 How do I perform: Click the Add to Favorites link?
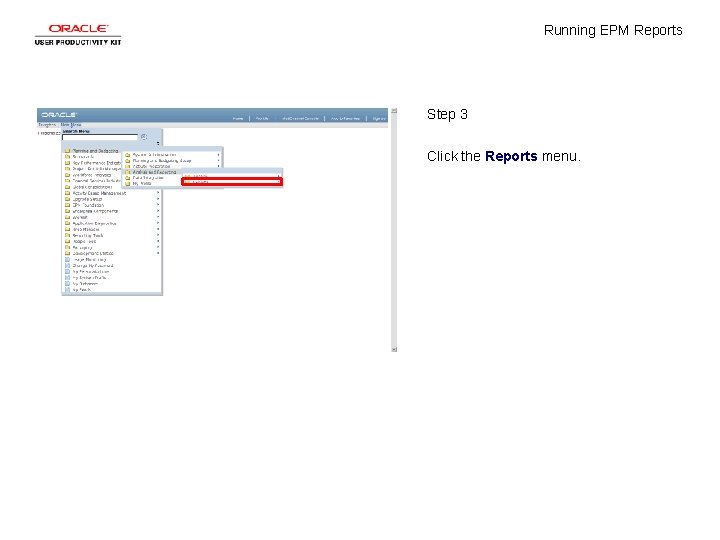point(345,118)
